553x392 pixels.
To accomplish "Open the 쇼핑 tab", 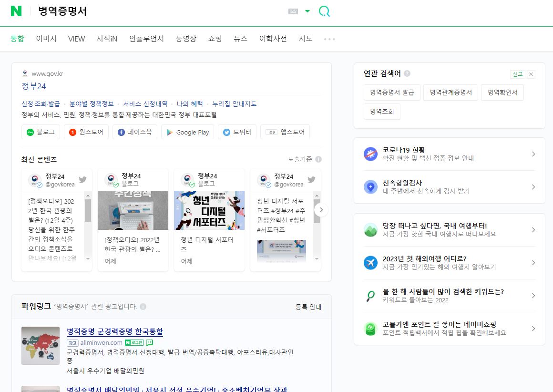I will pos(215,39).
